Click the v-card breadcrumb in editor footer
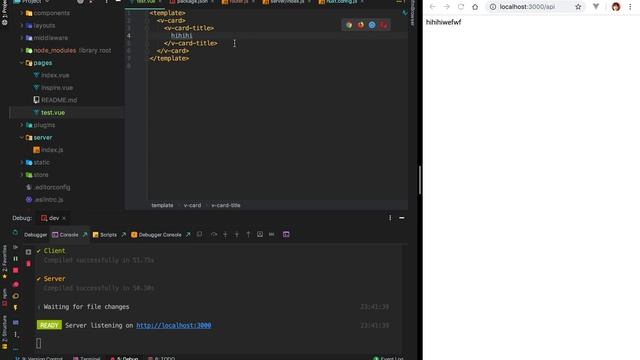The width and height of the screenshot is (640, 360). pos(192,205)
